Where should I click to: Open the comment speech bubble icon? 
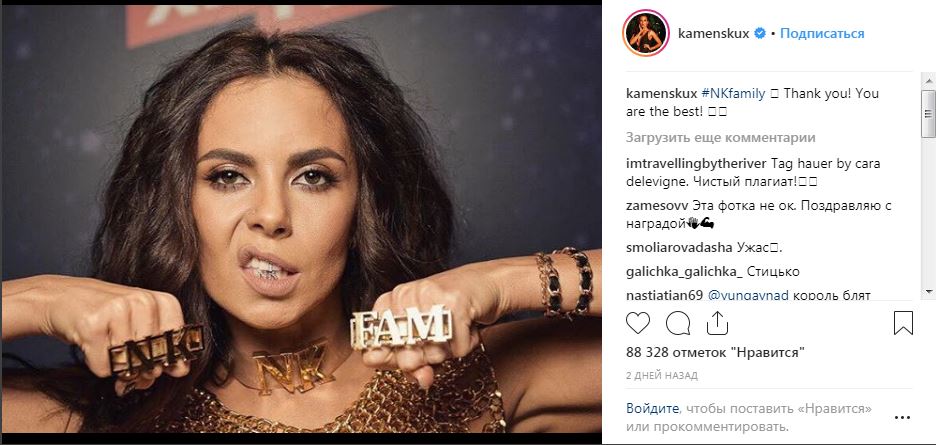678,323
